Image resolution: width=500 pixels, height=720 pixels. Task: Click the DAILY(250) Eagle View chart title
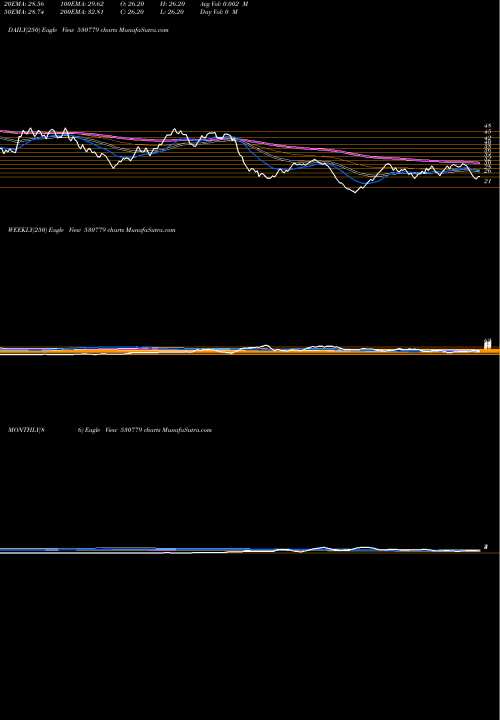click(x=88, y=30)
